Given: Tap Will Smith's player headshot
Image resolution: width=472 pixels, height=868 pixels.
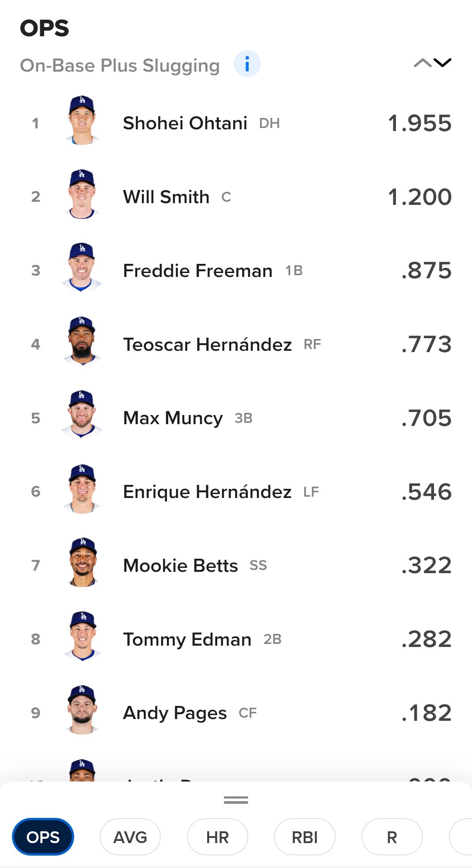Looking at the screenshot, I should coord(82,195).
